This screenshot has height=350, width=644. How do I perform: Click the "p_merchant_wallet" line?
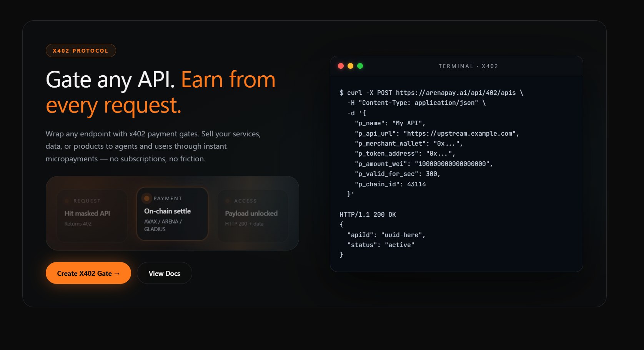(x=409, y=143)
